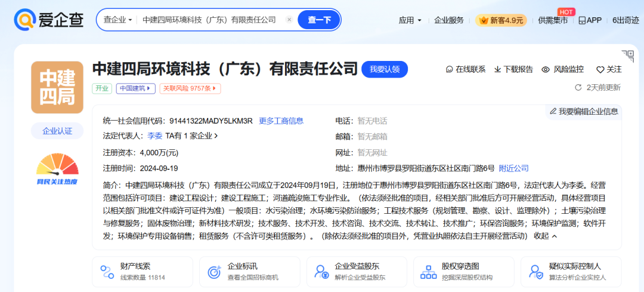Click the 暂无邮箱 email value
The width and height of the screenshot is (644, 292).
click(372, 136)
